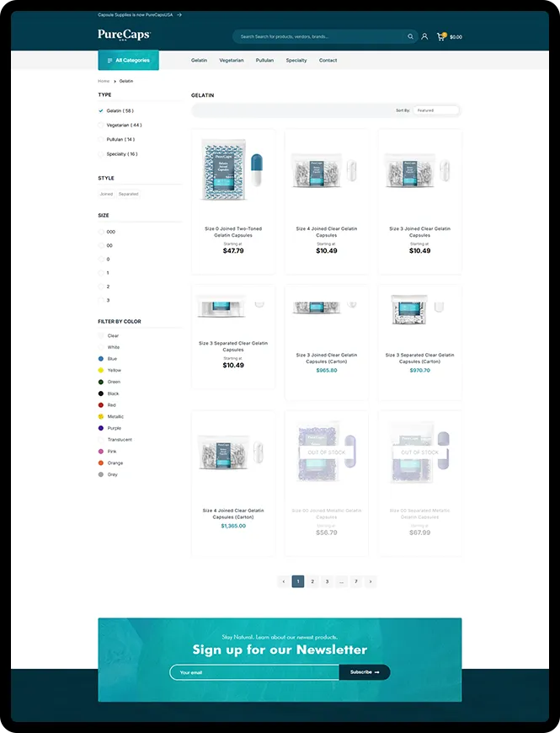Click the newsletter Subscribe button

tap(365, 672)
